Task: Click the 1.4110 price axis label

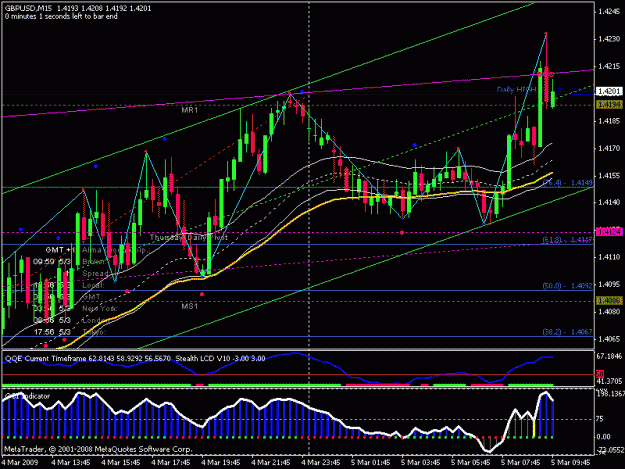Action: pos(609,257)
